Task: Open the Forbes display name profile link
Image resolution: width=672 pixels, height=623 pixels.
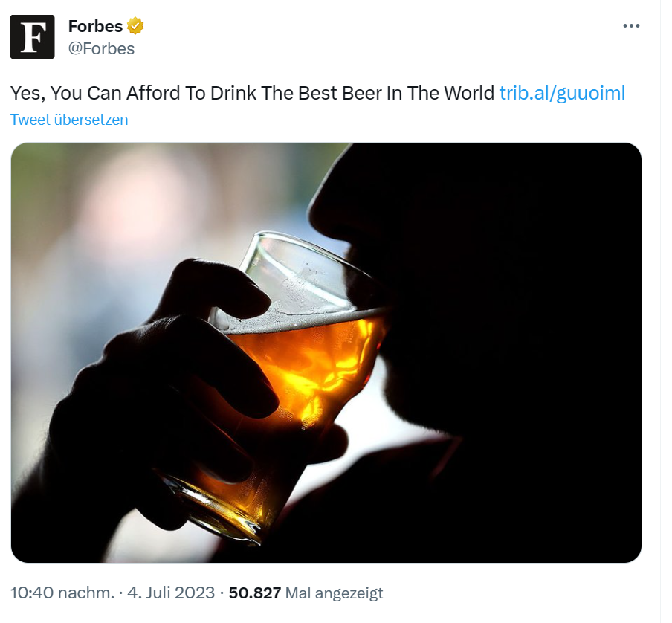Action: (x=95, y=26)
